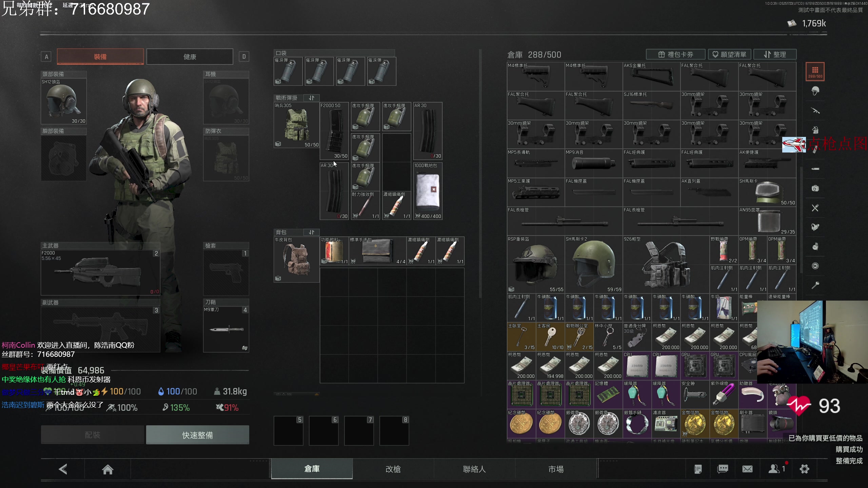The image size is (868, 488).
Task: Filter storage by medical kit icon
Action: [815, 188]
